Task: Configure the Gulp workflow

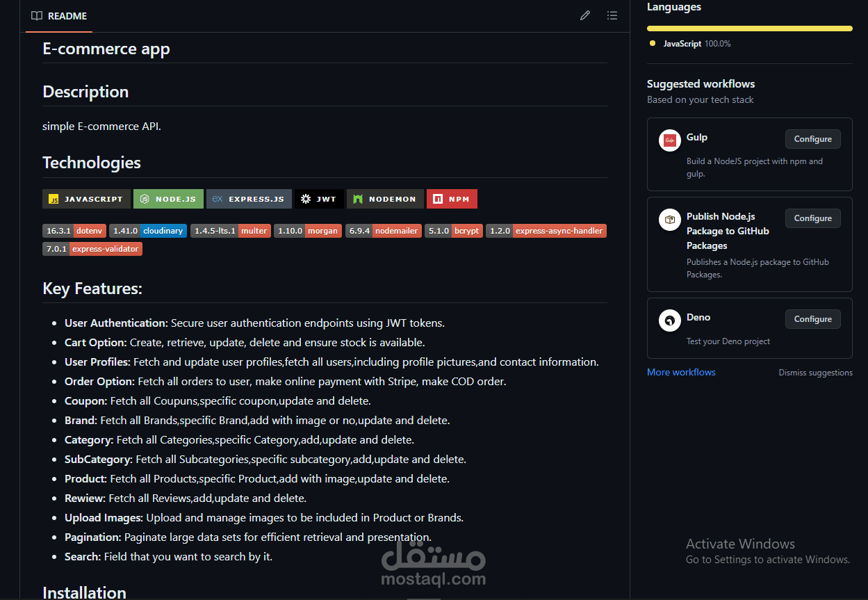Action: [813, 139]
